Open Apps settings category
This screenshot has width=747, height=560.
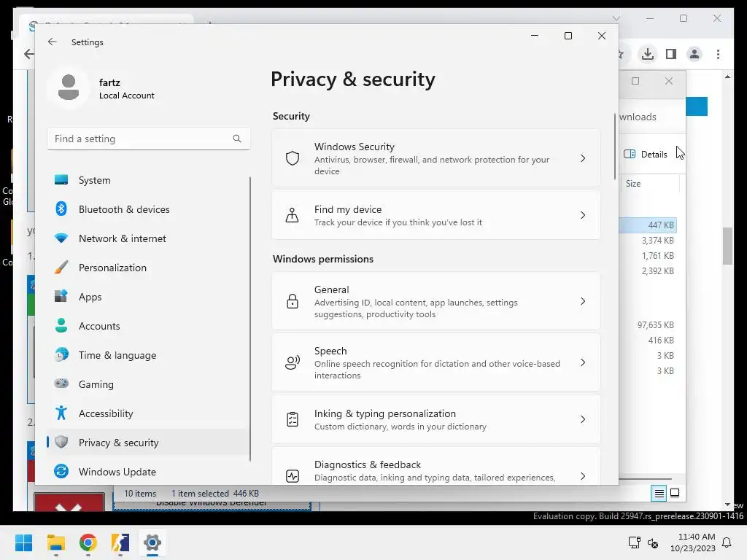click(148, 297)
